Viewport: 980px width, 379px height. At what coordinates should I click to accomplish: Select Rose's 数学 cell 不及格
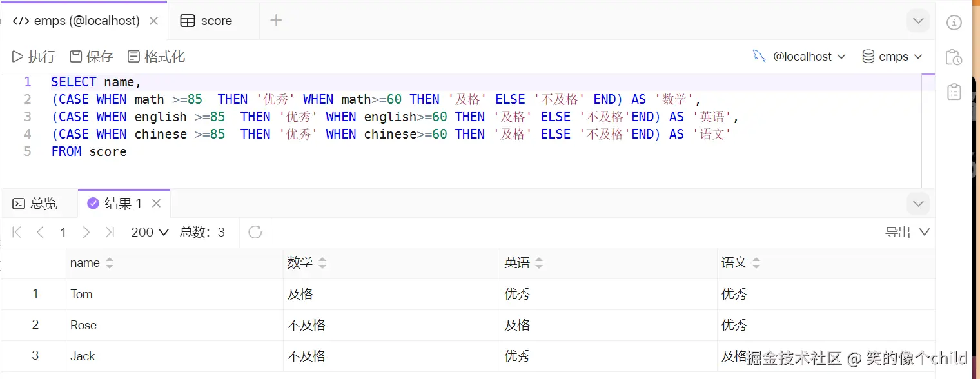[391, 325]
